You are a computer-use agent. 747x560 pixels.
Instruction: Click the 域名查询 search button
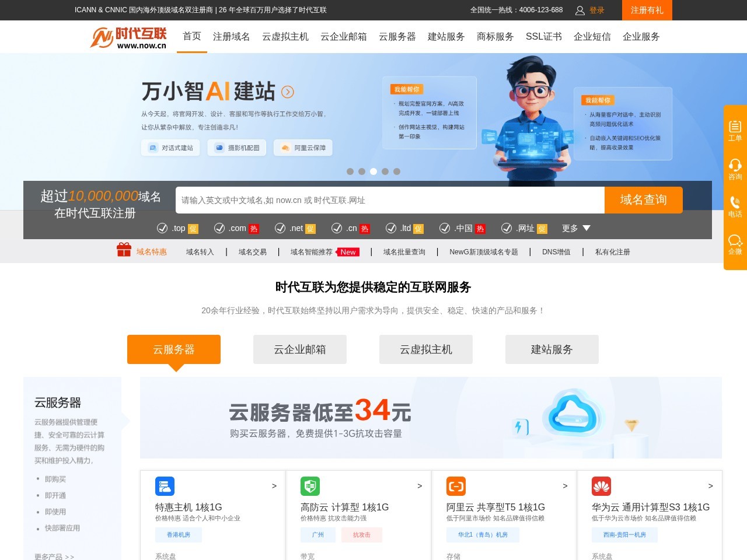click(x=643, y=200)
